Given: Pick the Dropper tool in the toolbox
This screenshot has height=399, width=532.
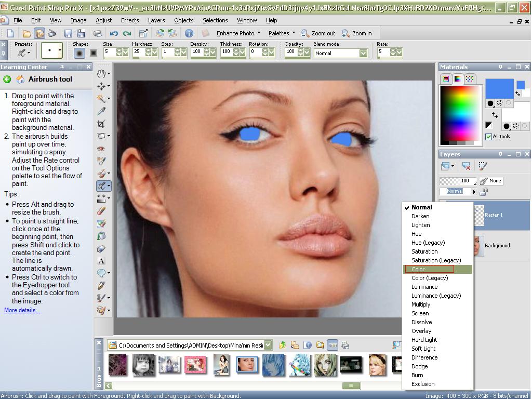Looking at the screenshot, I should [101, 111].
